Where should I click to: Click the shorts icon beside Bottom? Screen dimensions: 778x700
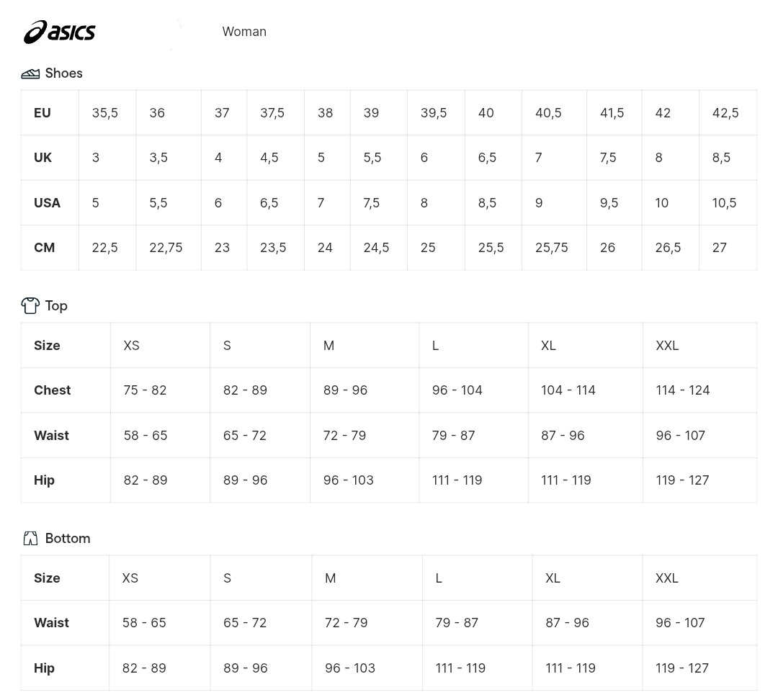click(30, 538)
